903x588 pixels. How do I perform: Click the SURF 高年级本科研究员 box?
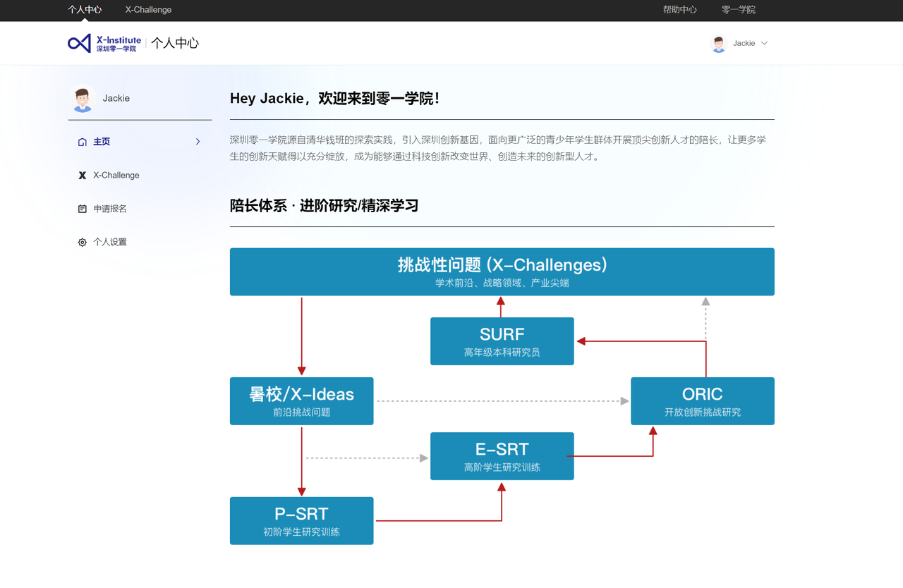pyautogui.click(x=502, y=341)
